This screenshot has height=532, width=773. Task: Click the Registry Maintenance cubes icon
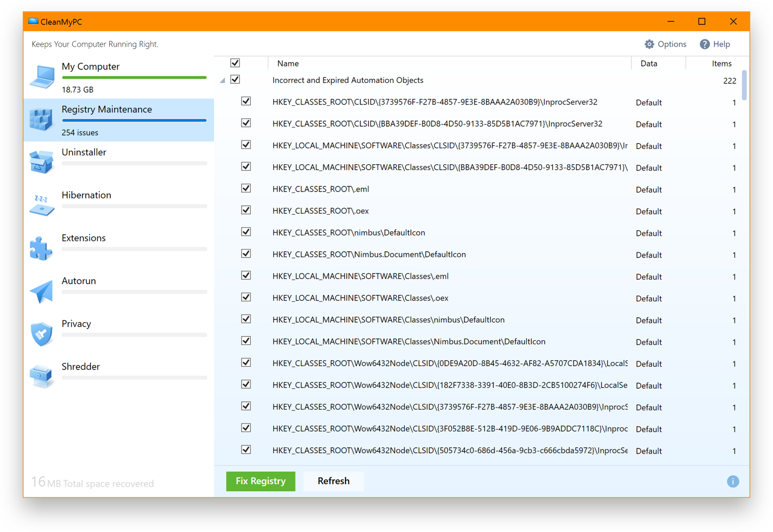[x=41, y=119]
